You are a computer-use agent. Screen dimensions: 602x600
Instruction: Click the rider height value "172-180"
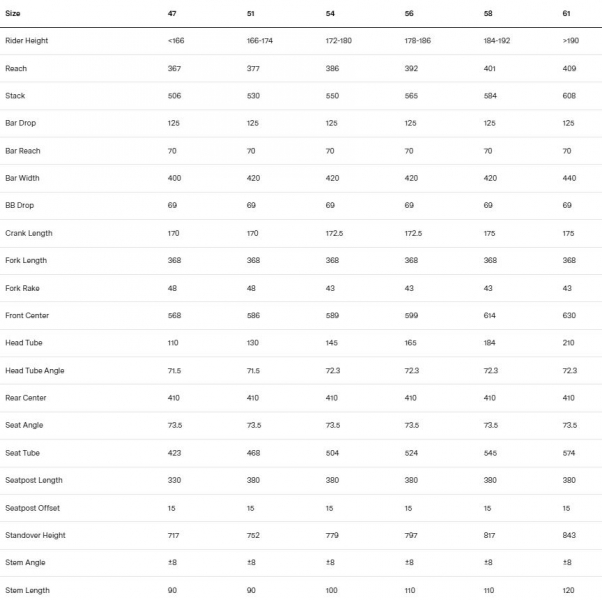coord(340,41)
